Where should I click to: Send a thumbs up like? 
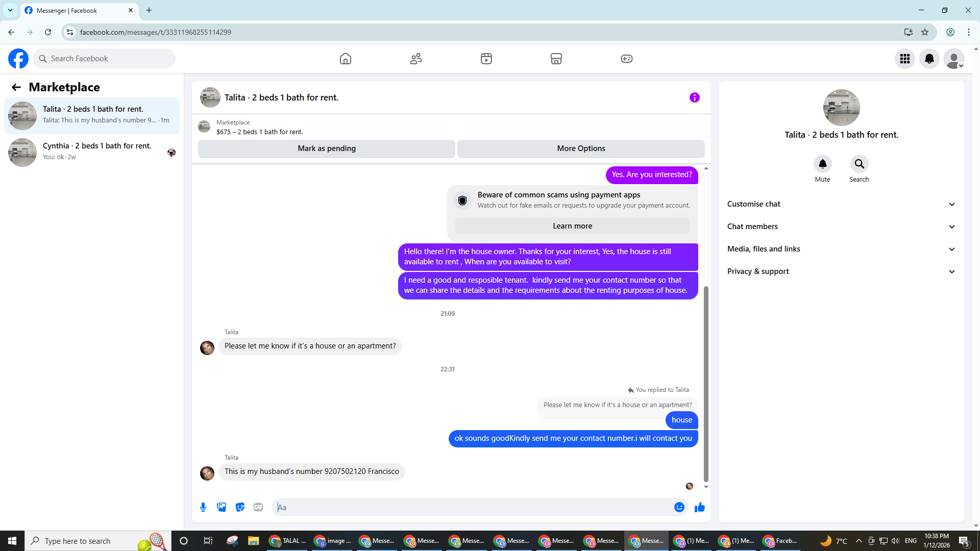point(699,507)
